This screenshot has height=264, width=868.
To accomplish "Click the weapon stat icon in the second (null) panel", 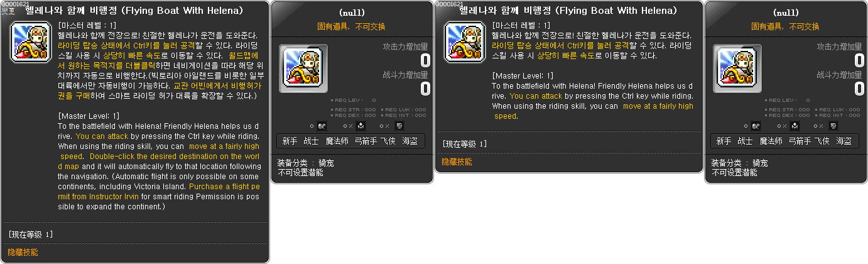I will pyautogui.click(x=756, y=126).
